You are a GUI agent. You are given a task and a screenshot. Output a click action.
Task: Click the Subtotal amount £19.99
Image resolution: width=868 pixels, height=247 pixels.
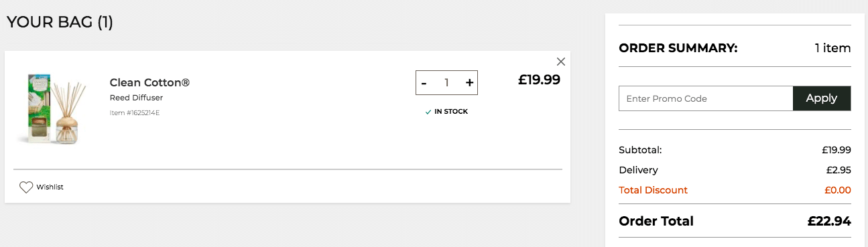coord(836,150)
